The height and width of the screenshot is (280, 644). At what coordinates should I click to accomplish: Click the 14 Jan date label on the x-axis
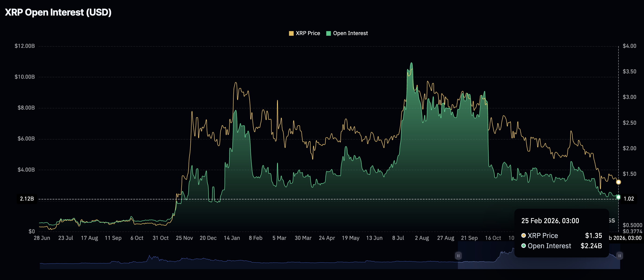(232, 238)
